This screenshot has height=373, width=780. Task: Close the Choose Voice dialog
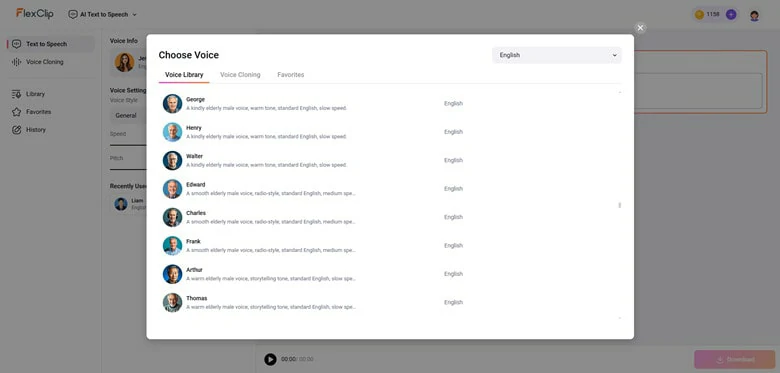pos(641,28)
